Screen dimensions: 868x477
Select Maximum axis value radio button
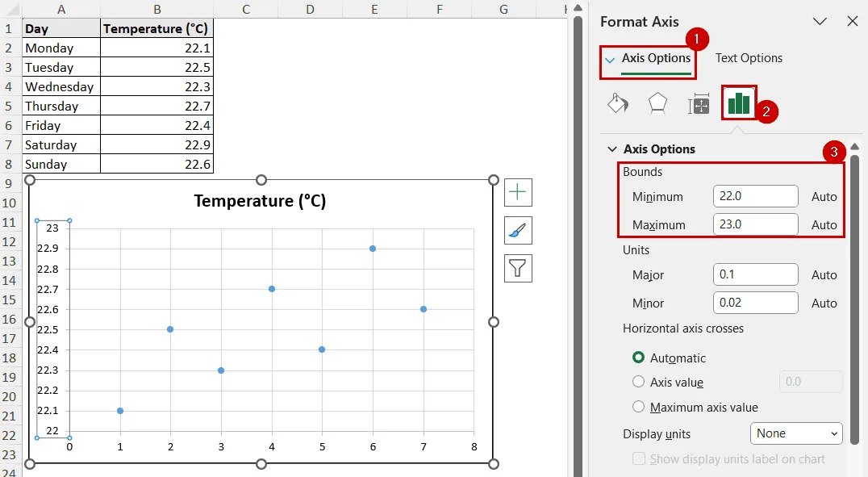[x=638, y=407]
